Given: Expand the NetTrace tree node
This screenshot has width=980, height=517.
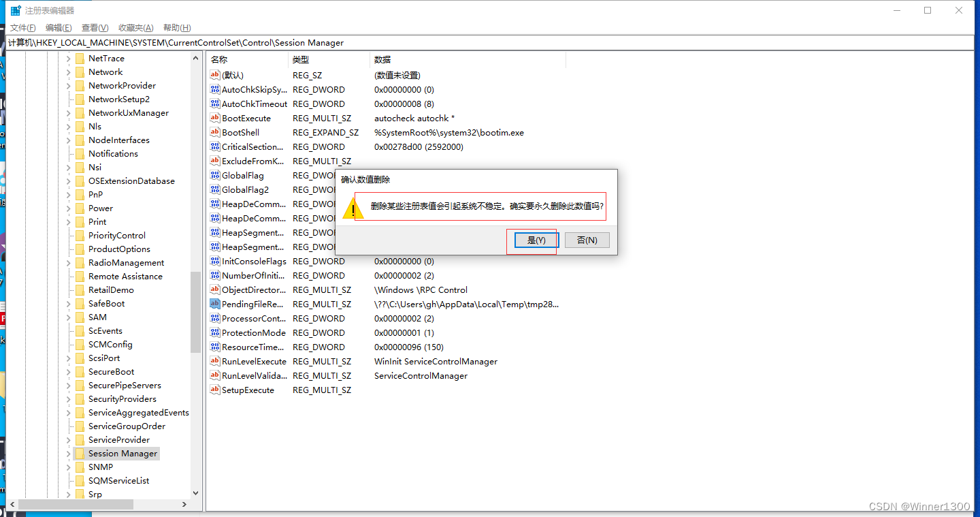Looking at the screenshot, I should (x=69, y=59).
